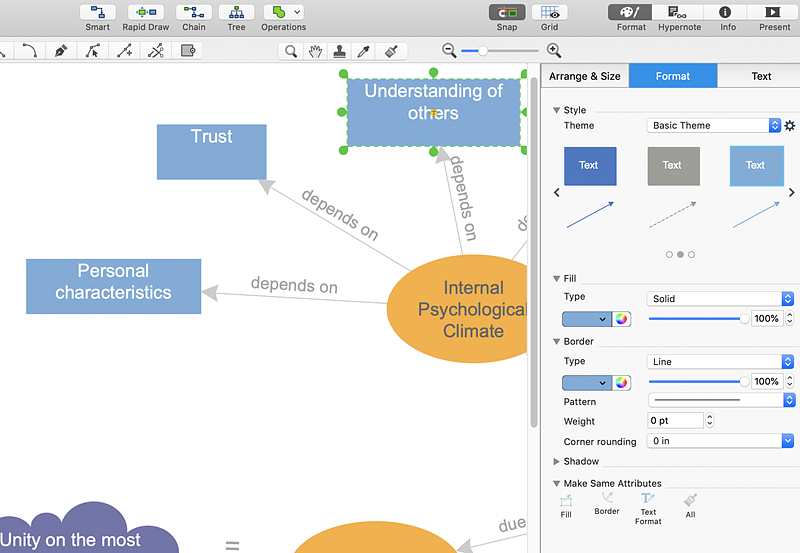Open the Hypernote panel

click(x=678, y=13)
